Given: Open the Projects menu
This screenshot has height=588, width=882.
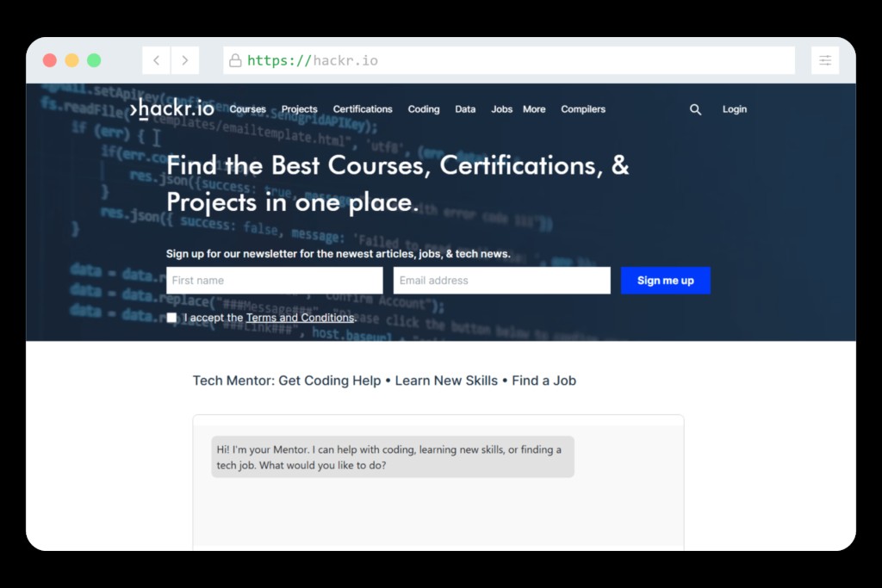Looking at the screenshot, I should click(x=299, y=109).
